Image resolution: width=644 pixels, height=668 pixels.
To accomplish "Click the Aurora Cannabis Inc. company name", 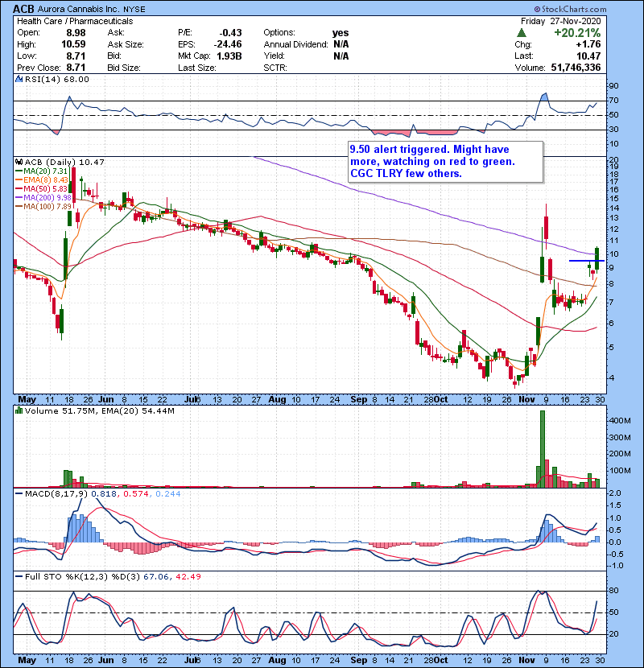I will click(x=79, y=9).
